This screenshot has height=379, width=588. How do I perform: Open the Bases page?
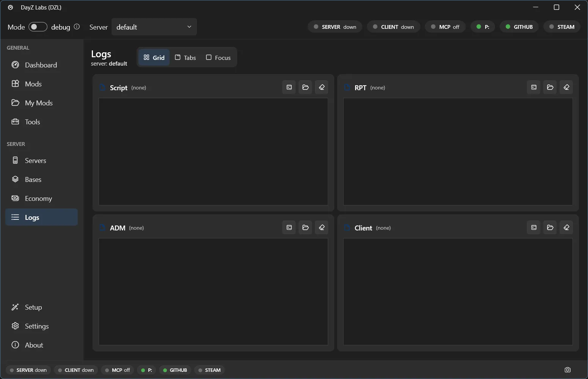tap(41, 179)
